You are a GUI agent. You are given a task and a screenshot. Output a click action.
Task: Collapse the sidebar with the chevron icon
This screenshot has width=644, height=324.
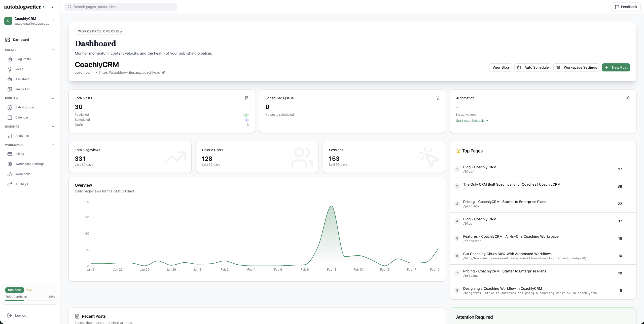[x=52, y=7]
